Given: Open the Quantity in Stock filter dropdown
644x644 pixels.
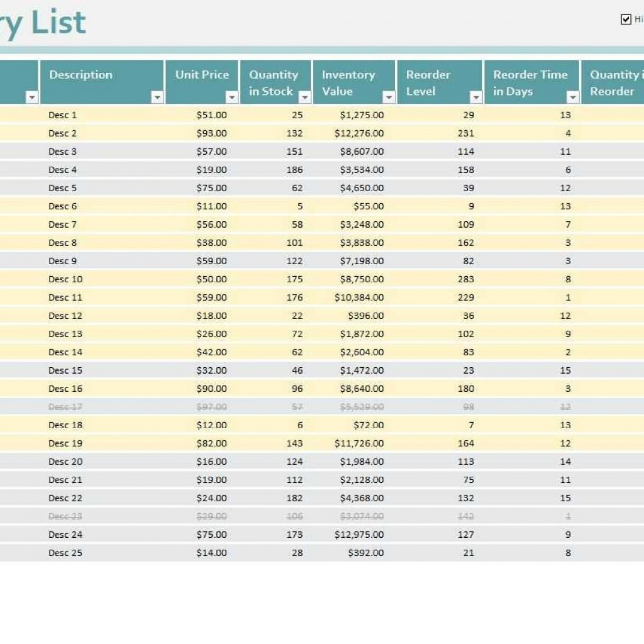Looking at the screenshot, I should [x=305, y=97].
